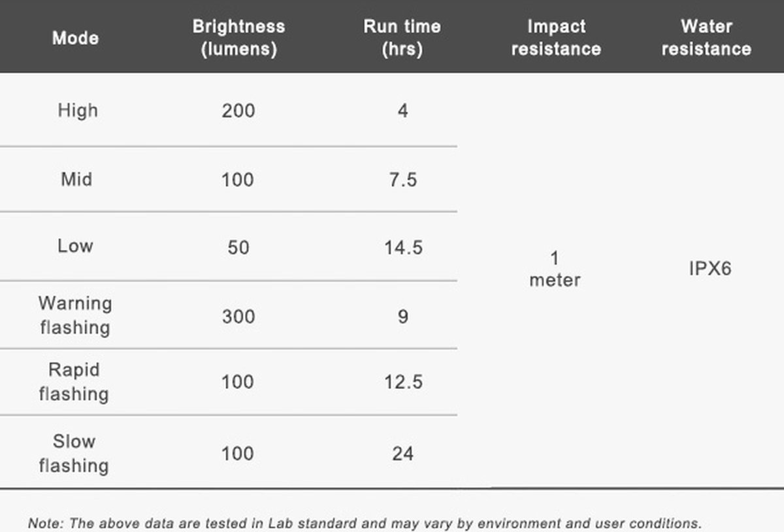Select the Low mode label
This screenshot has height=532, width=784.
pyautogui.click(x=75, y=246)
